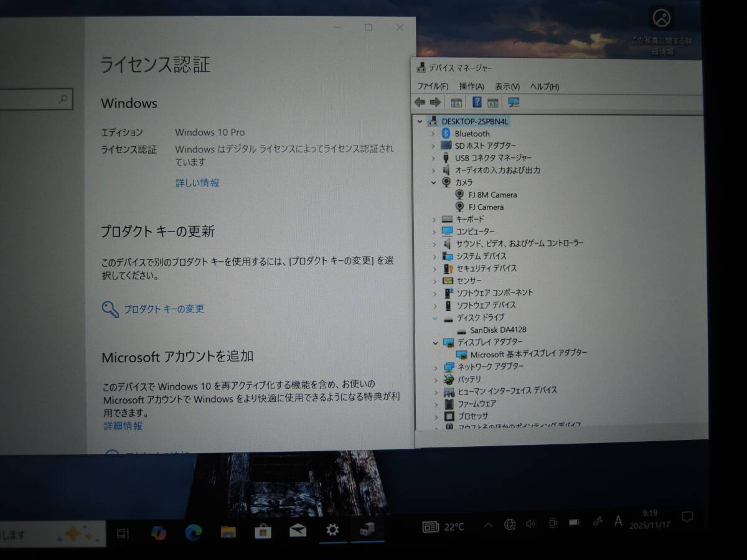747x560 pixels.
Task: Collapse the カメラ category
Action: click(x=433, y=182)
